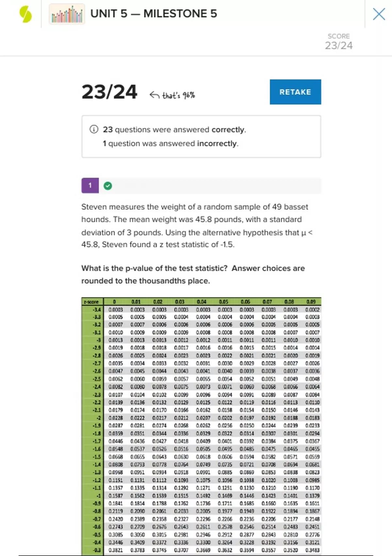Image resolution: width=392 pixels, height=556 pixels.
Task: Click the "answered correctly" summary line
Action: 174,130
